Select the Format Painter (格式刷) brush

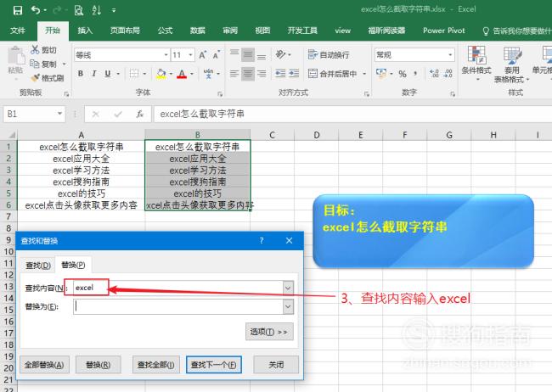point(35,78)
